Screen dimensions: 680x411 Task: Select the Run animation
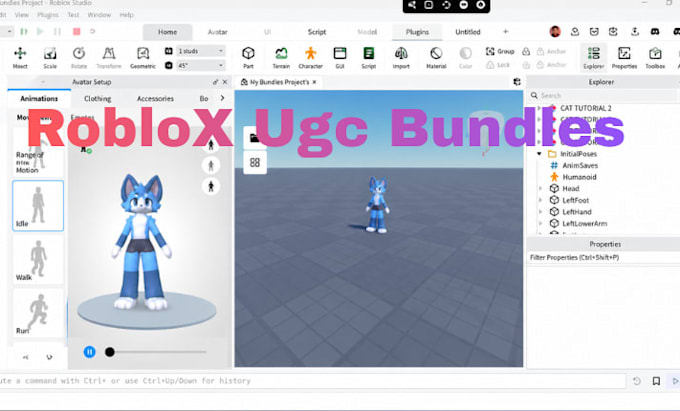38,313
